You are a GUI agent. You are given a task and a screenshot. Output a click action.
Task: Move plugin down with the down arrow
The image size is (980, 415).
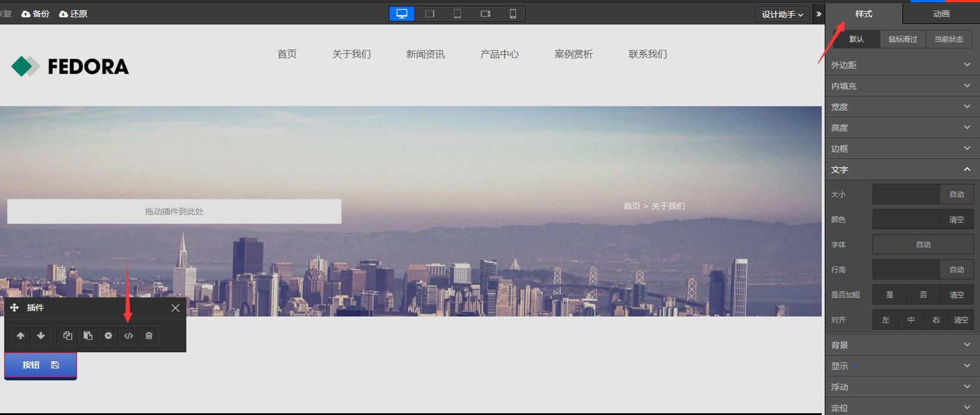41,336
